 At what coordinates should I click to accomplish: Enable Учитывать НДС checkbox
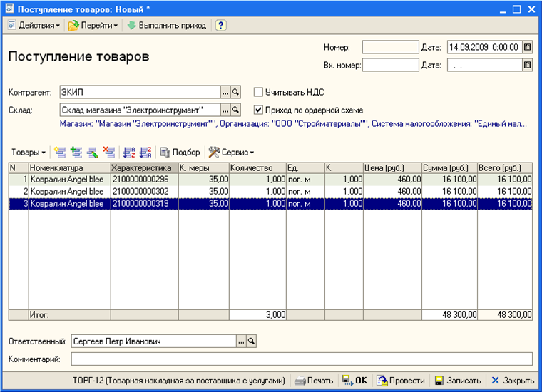(258, 92)
